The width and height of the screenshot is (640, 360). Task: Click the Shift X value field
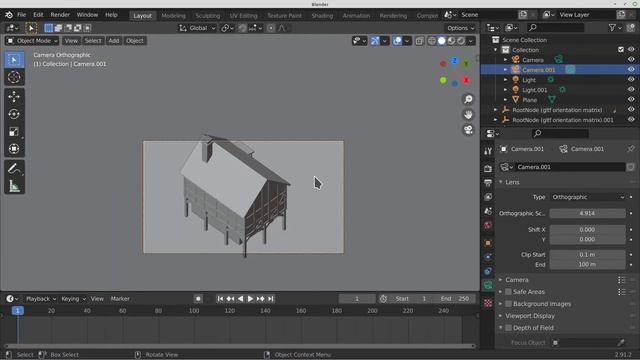[x=587, y=230]
